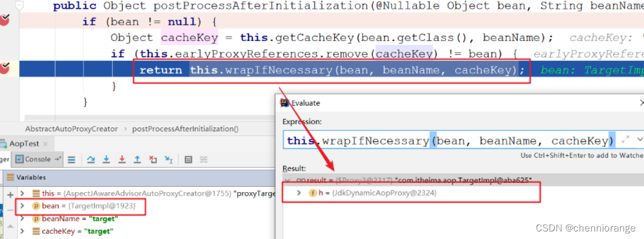Toggle breakpoint on the 'if (bean != null)' line
This screenshot has width=644, height=239.
pyautogui.click(x=5, y=20)
